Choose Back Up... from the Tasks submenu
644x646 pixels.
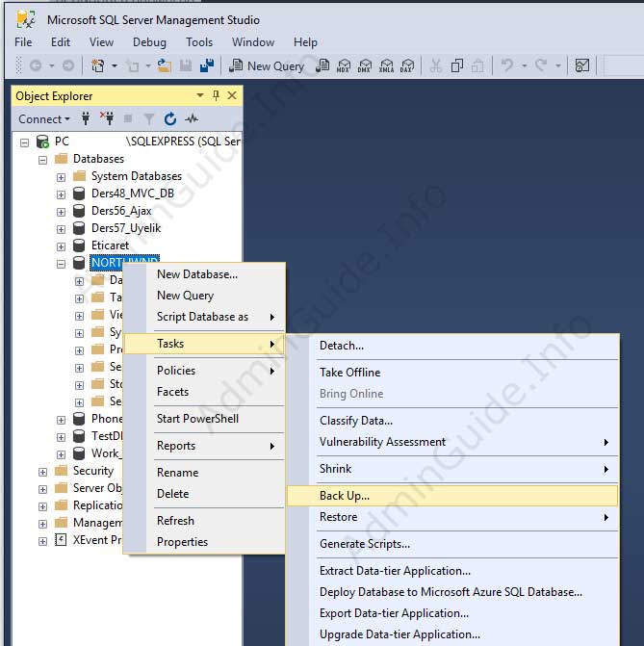pyautogui.click(x=452, y=496)
